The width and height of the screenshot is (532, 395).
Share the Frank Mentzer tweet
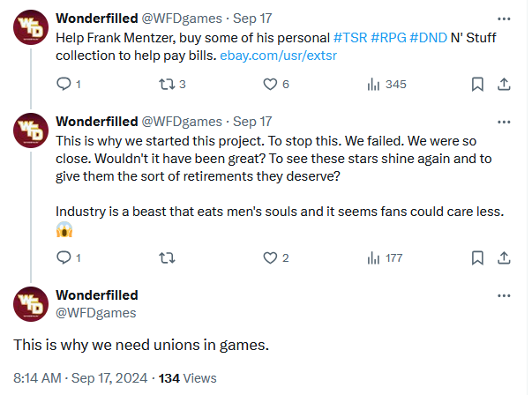point(504,85)
